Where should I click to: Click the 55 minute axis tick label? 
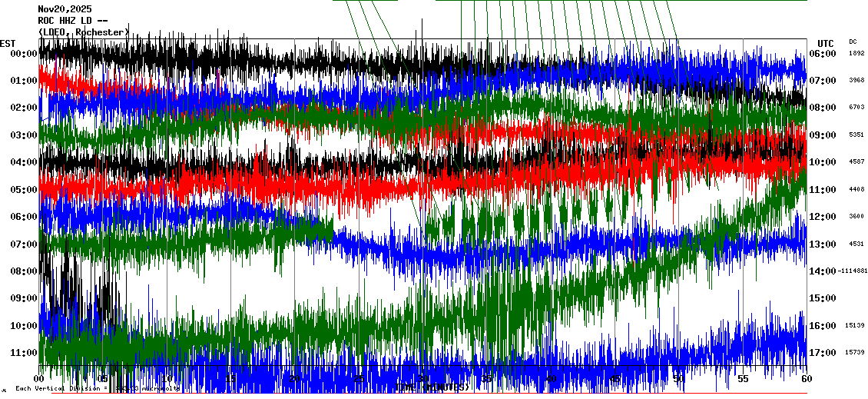click(742, 379)
